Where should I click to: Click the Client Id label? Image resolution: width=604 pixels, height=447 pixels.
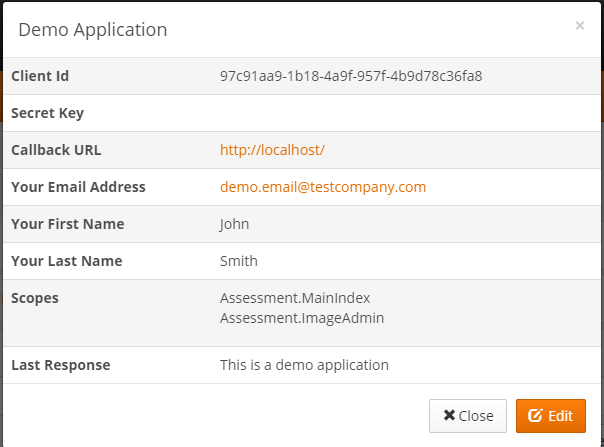tap(40, 76)
